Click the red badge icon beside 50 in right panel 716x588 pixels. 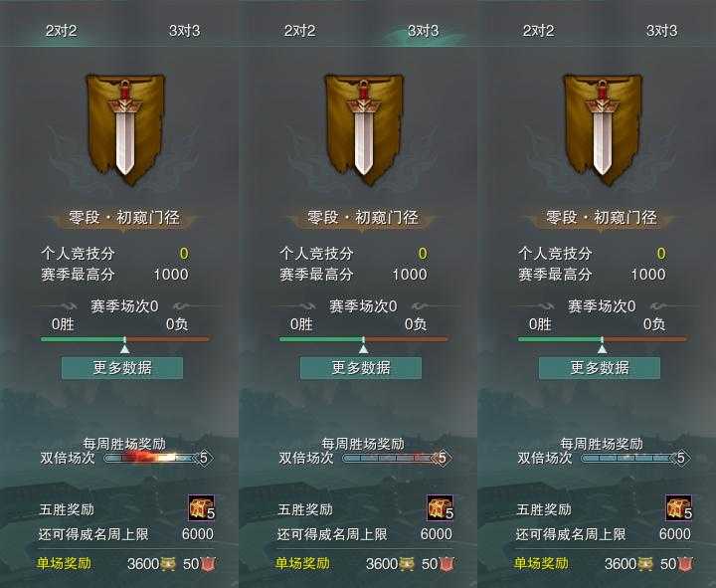tap(685, 564)
